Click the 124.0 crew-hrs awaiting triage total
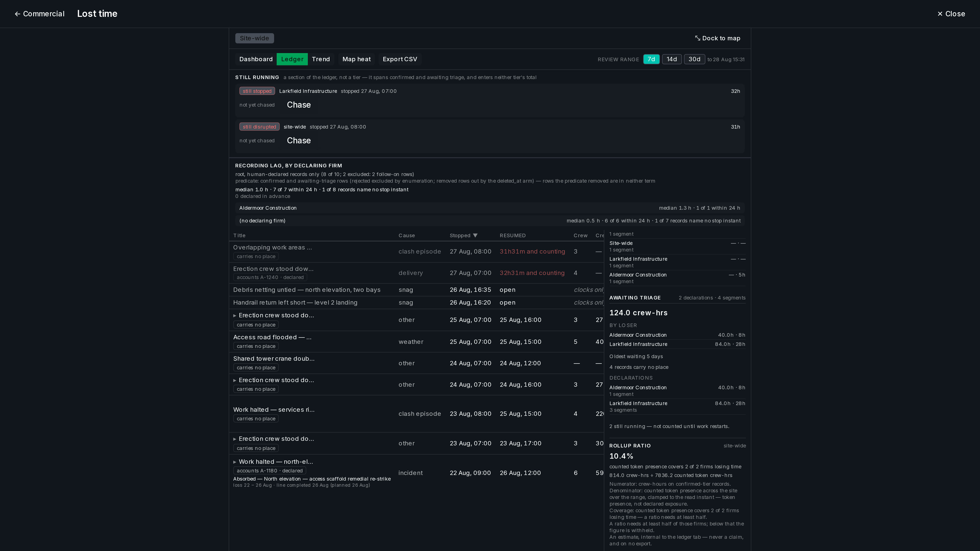The image size is (980, 551). click(x=638, y=312)
